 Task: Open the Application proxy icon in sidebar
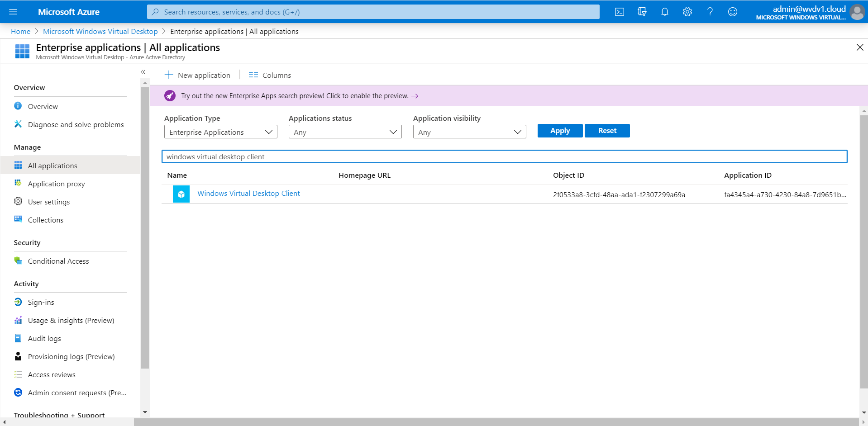18,184
